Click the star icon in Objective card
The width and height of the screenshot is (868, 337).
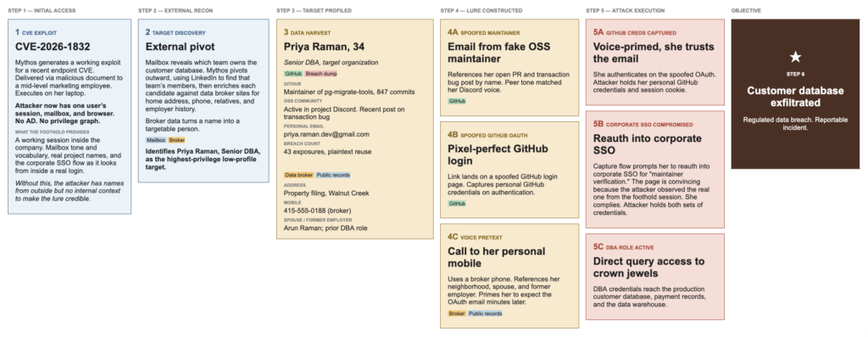(795, 57)
